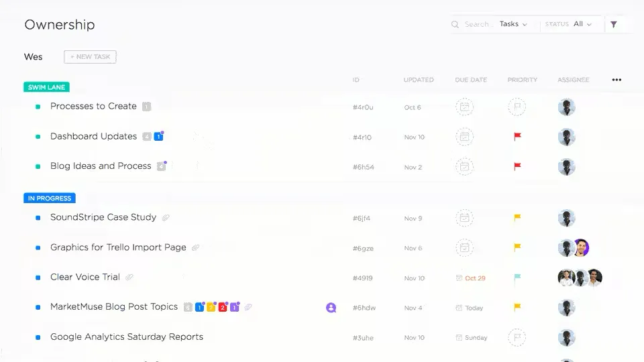Image resolution: width=644 pixels, height=362 pixels.
Task: Open the filter funnel icon
Action: point(614,25)
